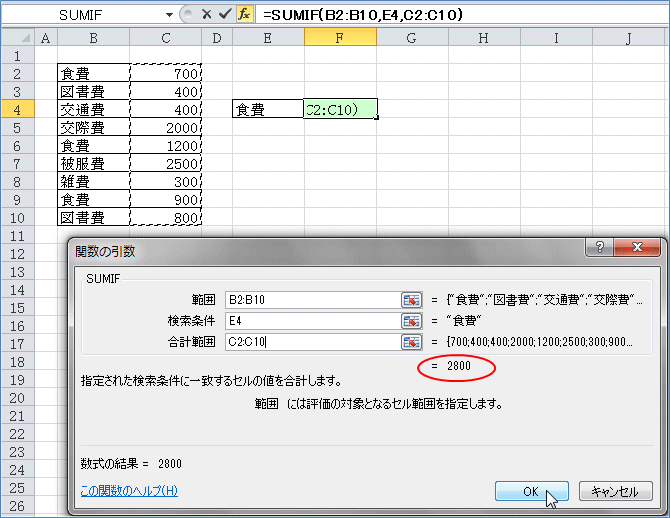The width and height of the screenshot is (670, 518).
Task: Confirm formula with the checkmark icon
Action: click(225, 15)
